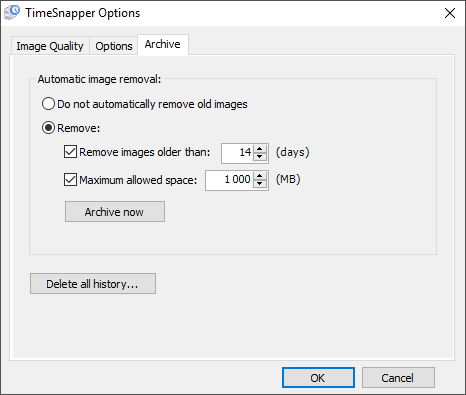Viewport: 466px width, 395px height.
Task: Click the TimeSnapper icon in title bar
Action: tap(12, 13)
